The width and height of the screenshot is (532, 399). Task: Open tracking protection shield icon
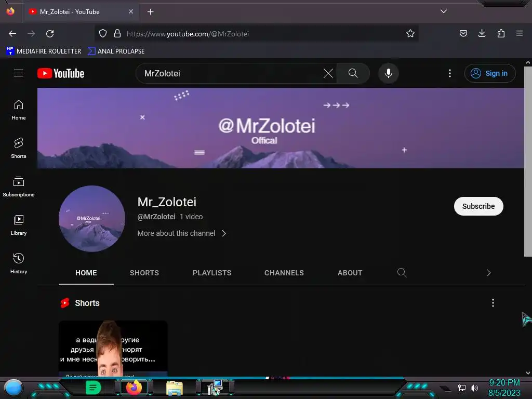[103, 34]
